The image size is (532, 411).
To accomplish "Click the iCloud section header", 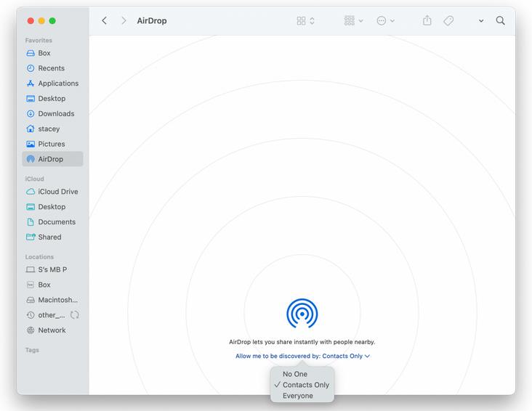I will point(34,179).
